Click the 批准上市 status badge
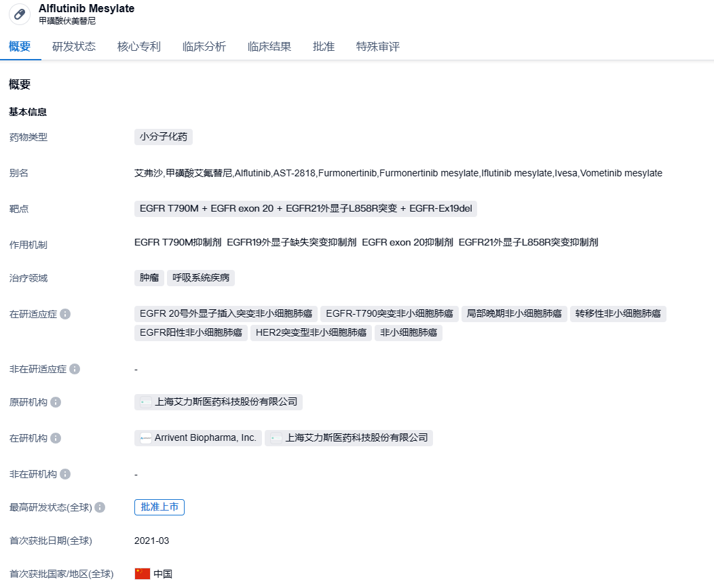Image resolution: width=714 pixels, height=588 pixels. coord(159,507)
